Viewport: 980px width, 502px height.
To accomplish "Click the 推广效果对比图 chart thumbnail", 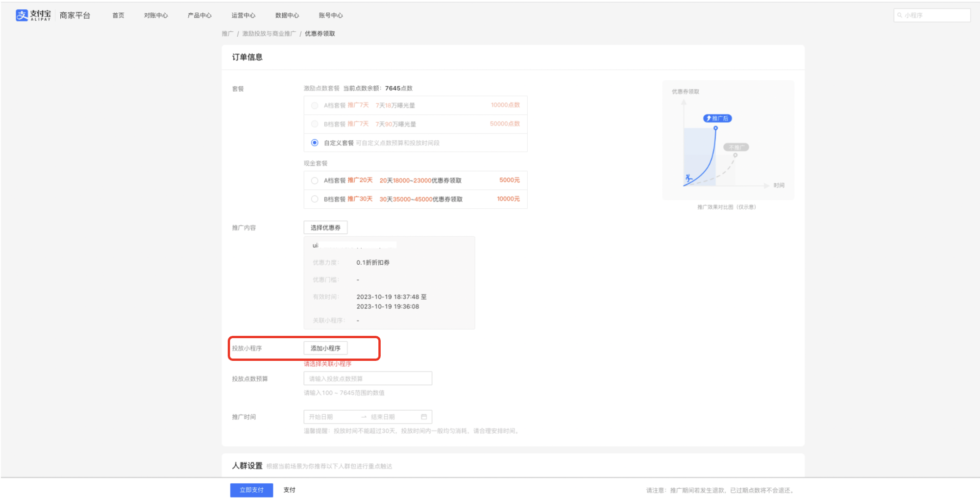I will point(728,140).
